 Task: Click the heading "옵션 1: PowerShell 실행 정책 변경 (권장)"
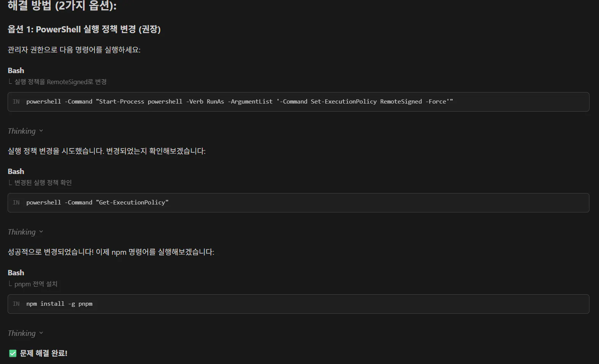(84, 29)
